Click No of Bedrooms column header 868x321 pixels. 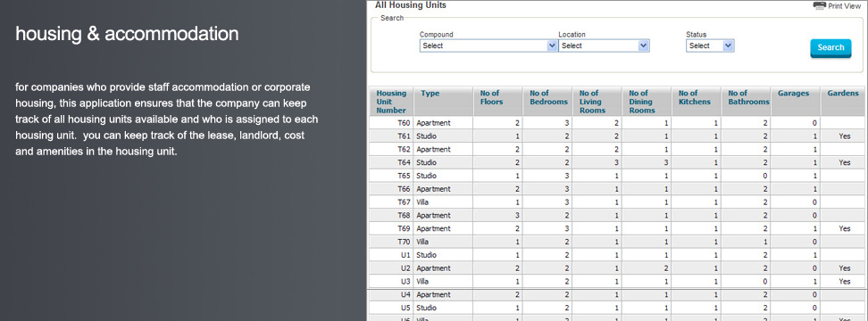pos(548,97)
